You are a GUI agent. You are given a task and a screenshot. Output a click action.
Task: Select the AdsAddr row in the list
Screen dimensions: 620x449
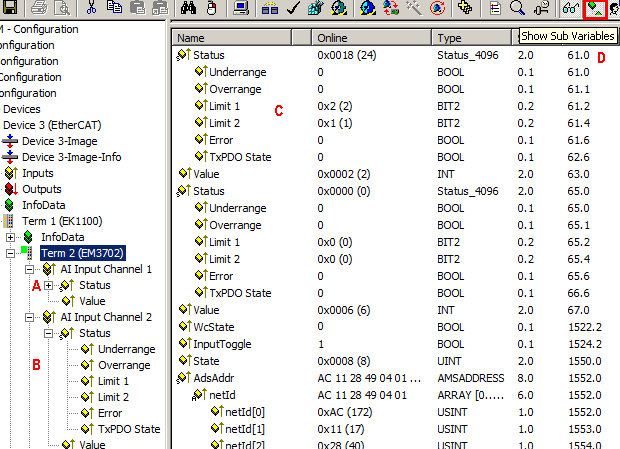(x=395, y=378)
